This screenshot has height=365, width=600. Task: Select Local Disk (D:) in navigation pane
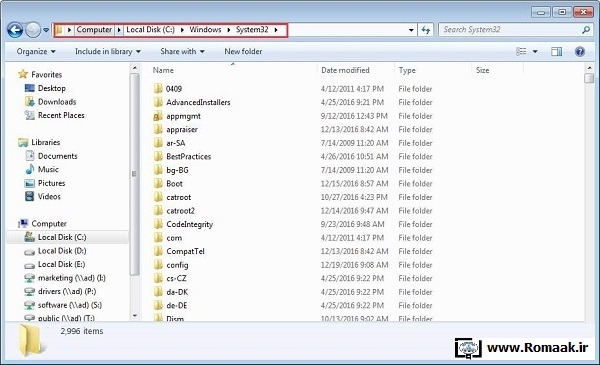tap(62, 251)
